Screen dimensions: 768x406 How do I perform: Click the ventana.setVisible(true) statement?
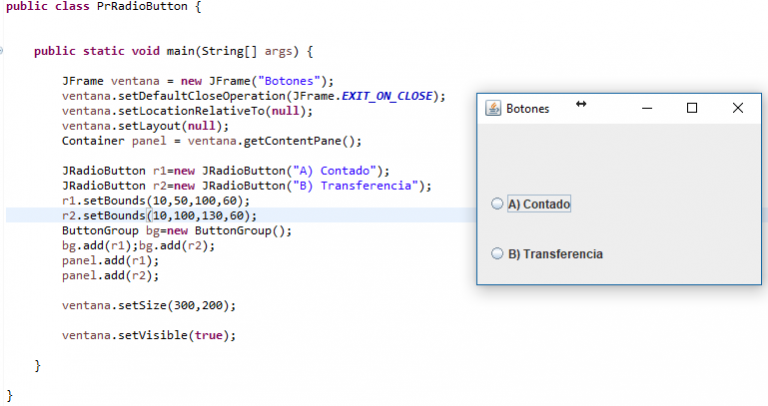pos(148,335)
